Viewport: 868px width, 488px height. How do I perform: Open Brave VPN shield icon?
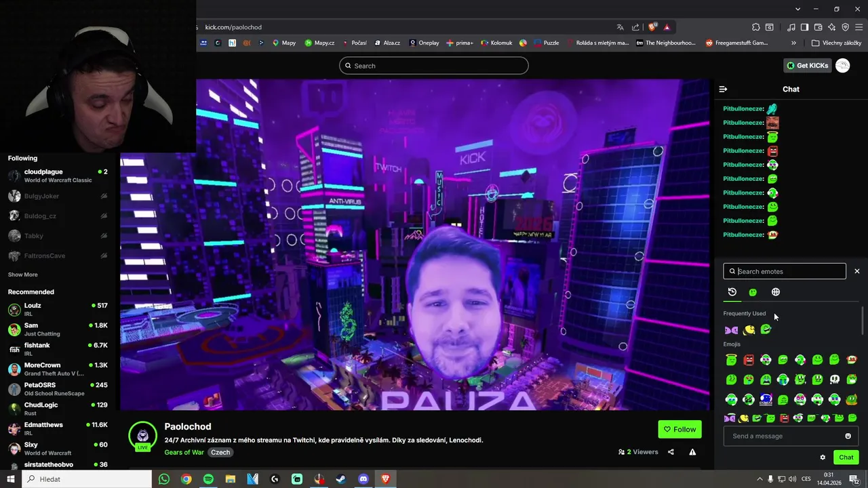pyautogui.click(x=846, y=27)
